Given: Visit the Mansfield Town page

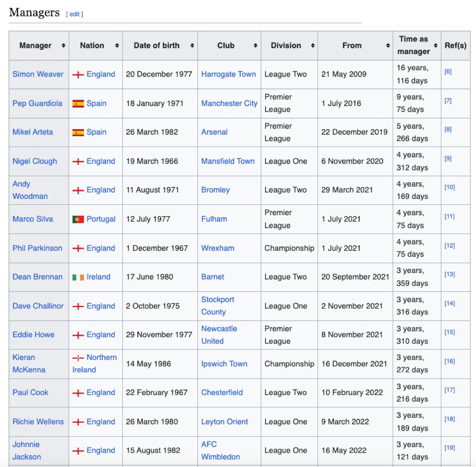Looking at the screenshot, I should (228, 161).
